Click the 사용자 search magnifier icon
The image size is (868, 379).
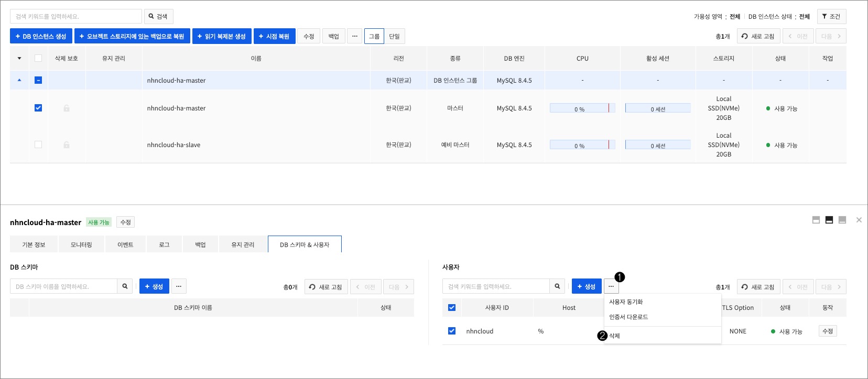(x=557, y=286)
